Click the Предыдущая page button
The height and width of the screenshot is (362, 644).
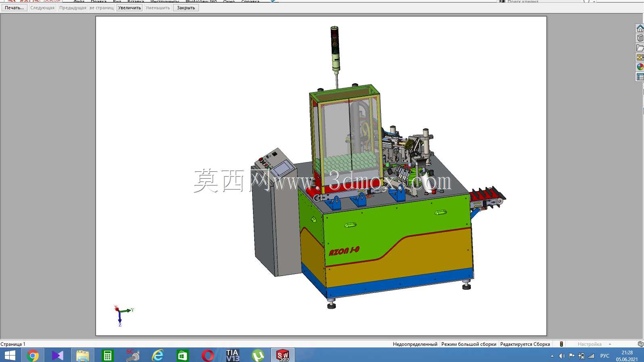[73, 8]
